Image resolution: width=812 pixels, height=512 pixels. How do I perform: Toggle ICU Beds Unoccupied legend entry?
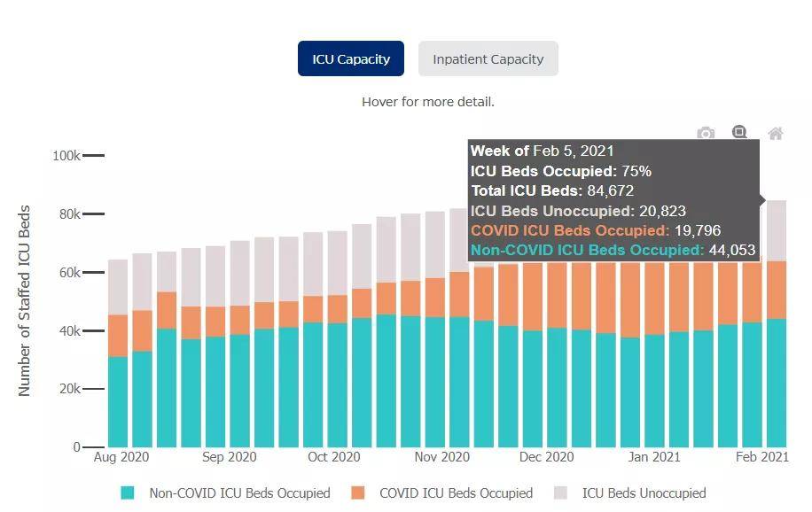[644, 493]
